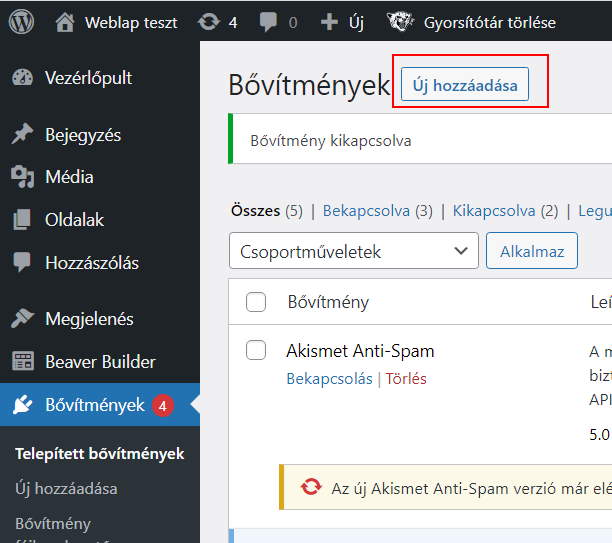Click the plus icon next to Új
The image size is (612, 543).
click(x=329, y=22)
